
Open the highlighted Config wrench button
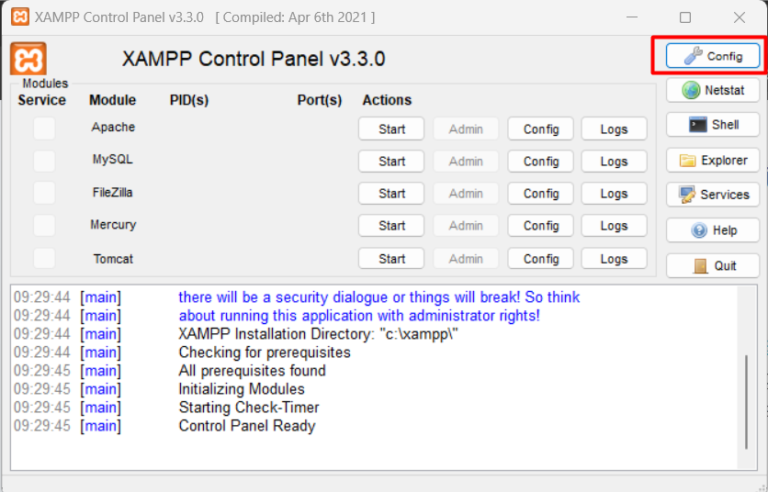[713, 56]
